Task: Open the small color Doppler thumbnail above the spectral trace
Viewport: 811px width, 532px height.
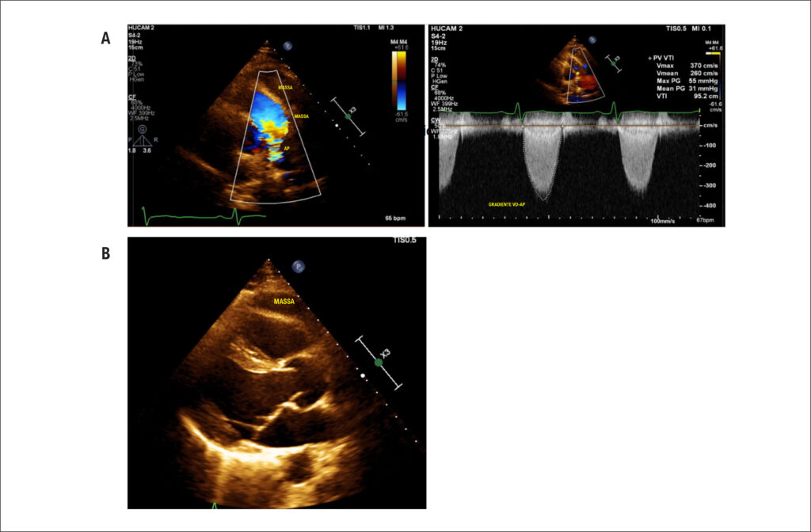Action: pos(572,70)
